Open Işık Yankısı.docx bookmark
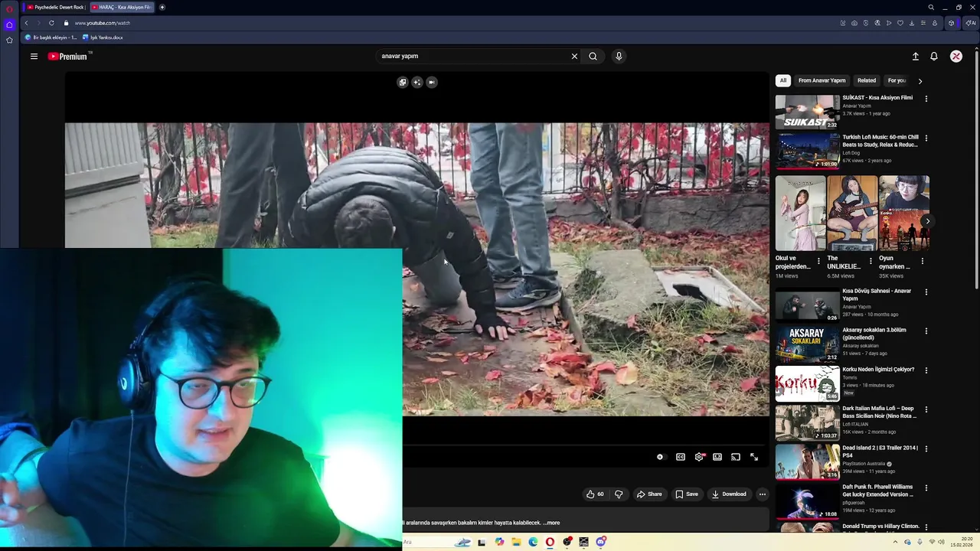980x551 pixels. pos(103,37)
